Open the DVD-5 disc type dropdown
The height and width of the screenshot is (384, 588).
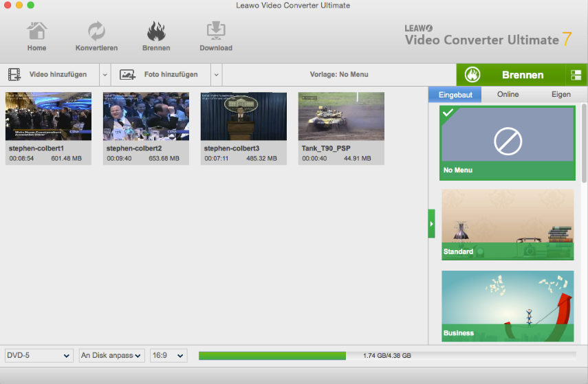(x=39, y=356)
